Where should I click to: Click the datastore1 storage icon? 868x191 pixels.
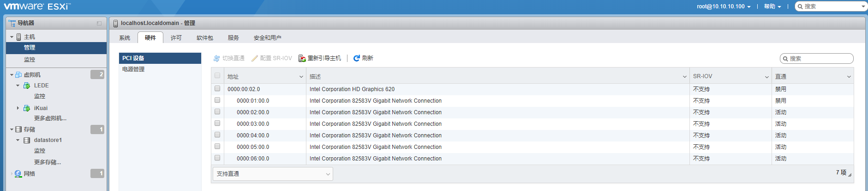pyautogui.click(x=27, y=140)
